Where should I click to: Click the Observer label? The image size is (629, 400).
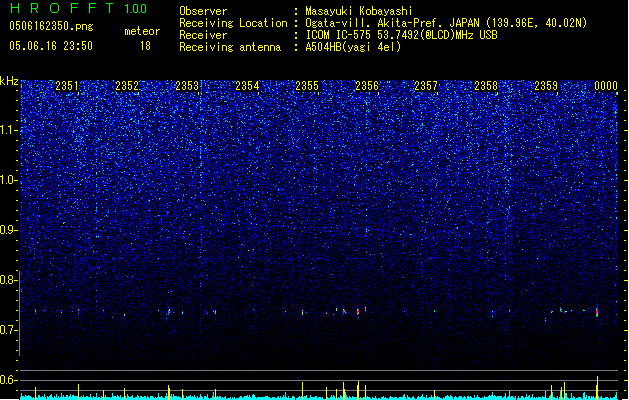[203, 11]
